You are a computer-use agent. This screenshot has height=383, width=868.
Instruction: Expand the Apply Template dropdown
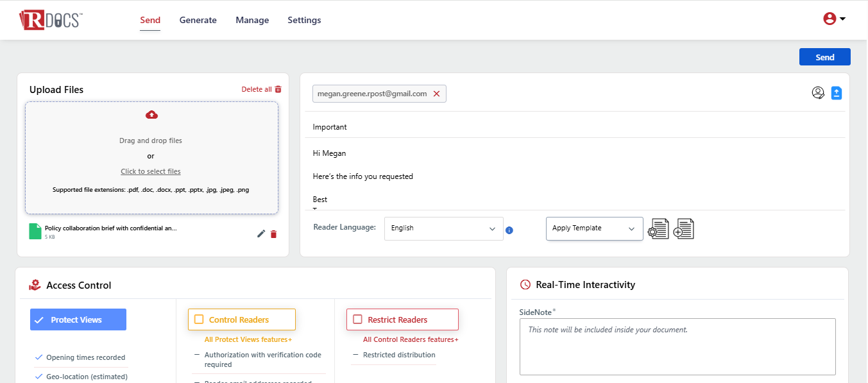pos(595,228)
